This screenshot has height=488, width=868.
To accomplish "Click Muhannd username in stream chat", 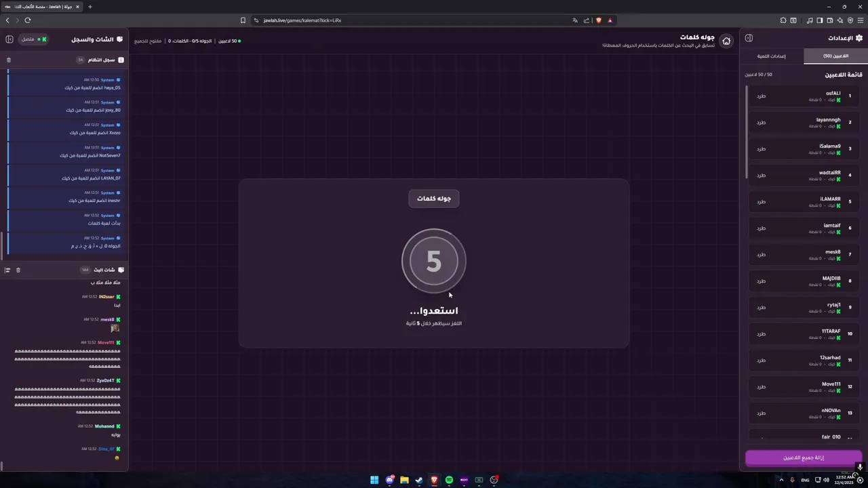I will pos(104,426).
